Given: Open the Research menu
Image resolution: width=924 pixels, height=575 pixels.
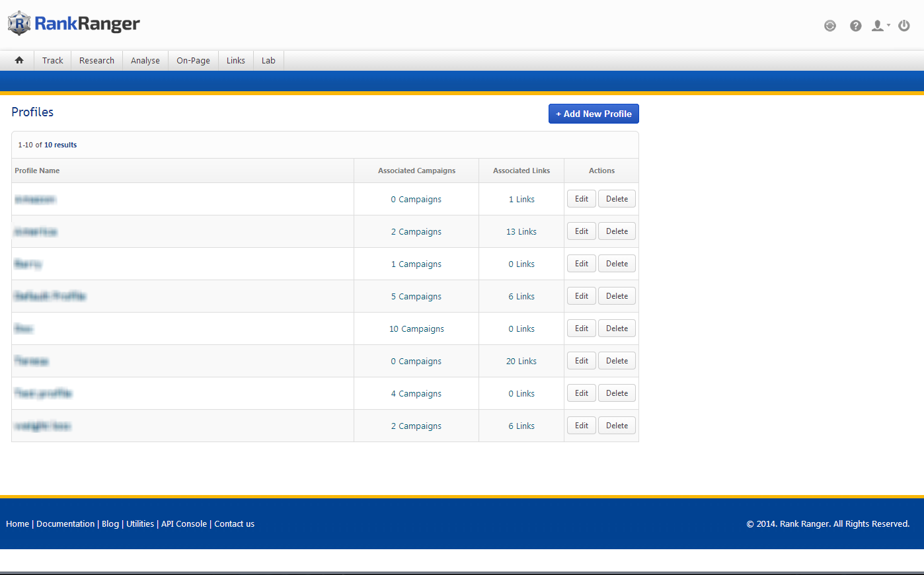Looking at the screenshot, I should click(x=96, y=60).
